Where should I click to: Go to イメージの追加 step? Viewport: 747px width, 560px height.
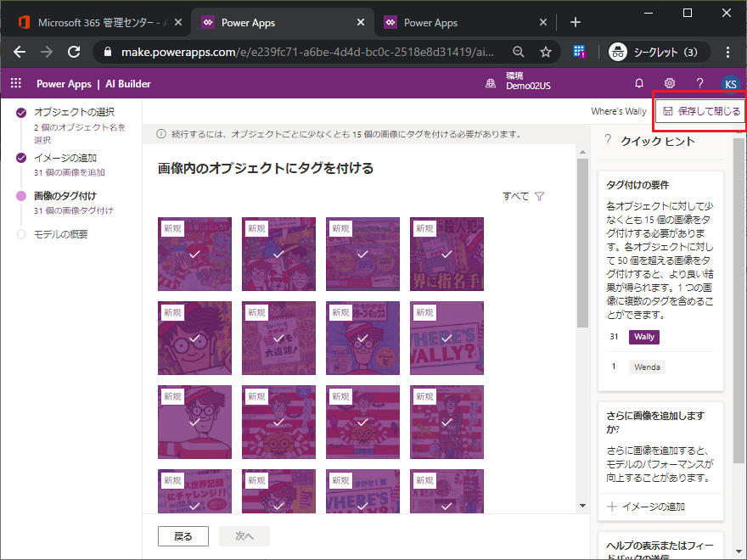coord(65,158)
